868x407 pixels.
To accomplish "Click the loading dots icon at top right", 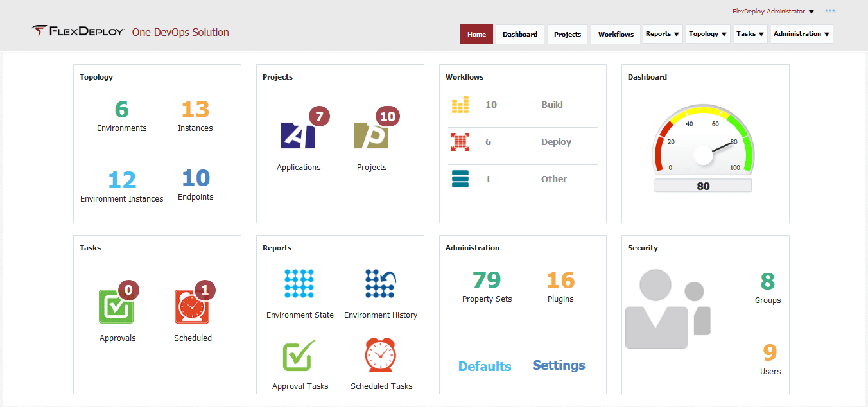I will [830, 11].
